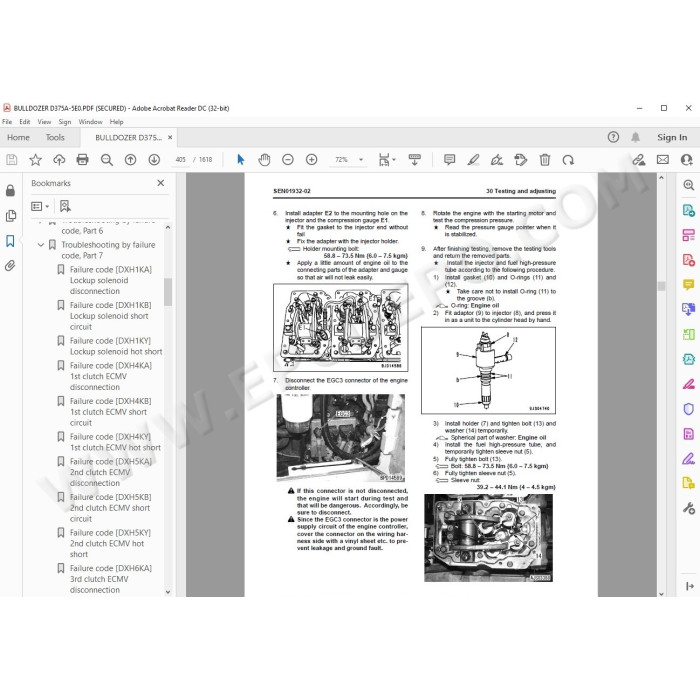Screen dimensions: 700x700
Task: Open bookmark DXH1KA Lockup solenoid disconnection
Action: point(111,280)
